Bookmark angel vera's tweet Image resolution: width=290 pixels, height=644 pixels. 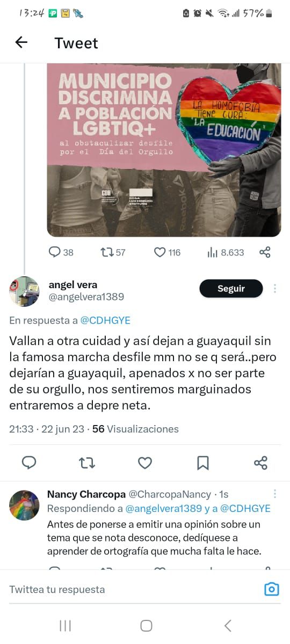point(203,463)
